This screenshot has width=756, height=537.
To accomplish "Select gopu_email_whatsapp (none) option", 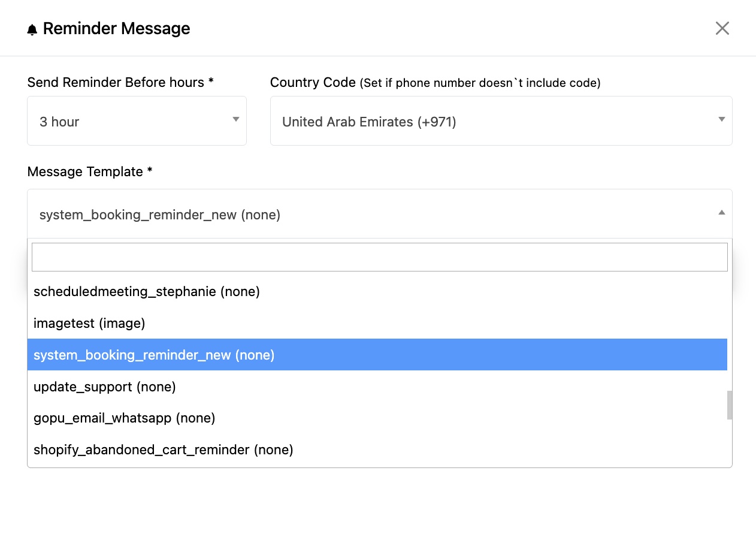I will (x=377, y=418).
